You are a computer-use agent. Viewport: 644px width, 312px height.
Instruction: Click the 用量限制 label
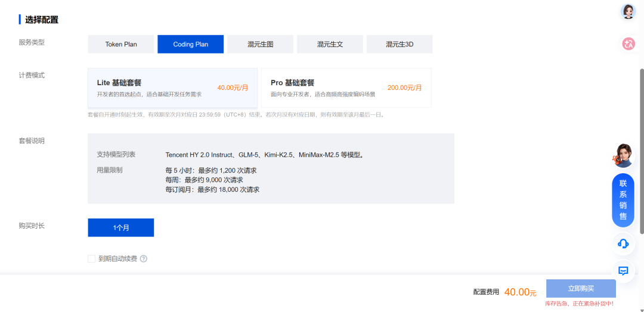tap(110, 170)
